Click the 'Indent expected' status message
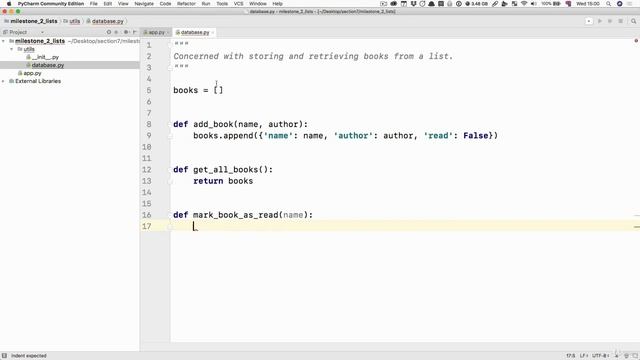Screen dimensions: 640x360 pos(29,356)
